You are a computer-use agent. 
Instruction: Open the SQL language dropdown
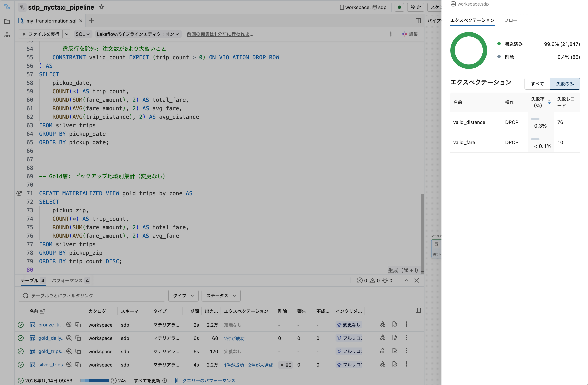pos(82,34)
